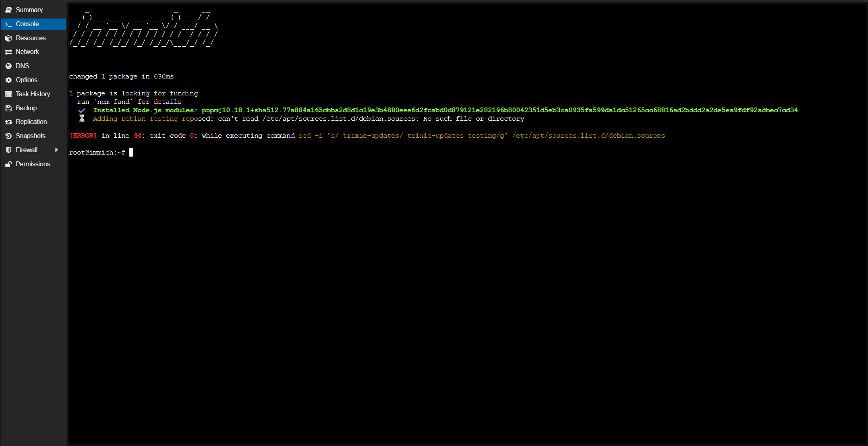Click the DNS globe icon
868x446 pixels.
pyautogui.click(x=8, y=66)
